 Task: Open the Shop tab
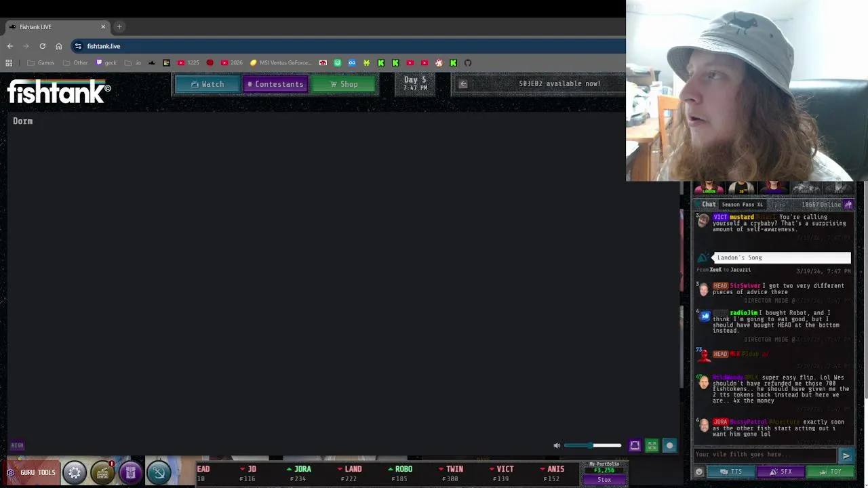pyautogui.click(x=344, y=84)
